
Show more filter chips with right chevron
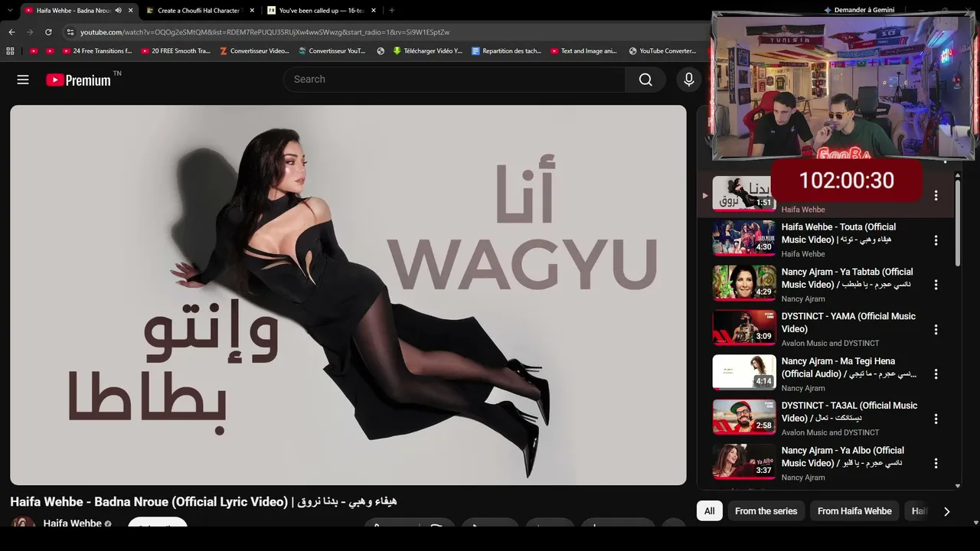point(946,511)
